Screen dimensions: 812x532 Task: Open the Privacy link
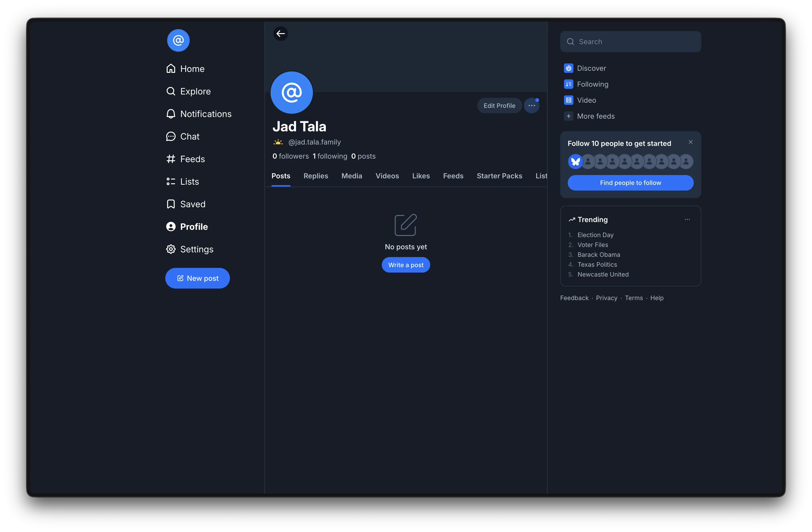point(606,298)
